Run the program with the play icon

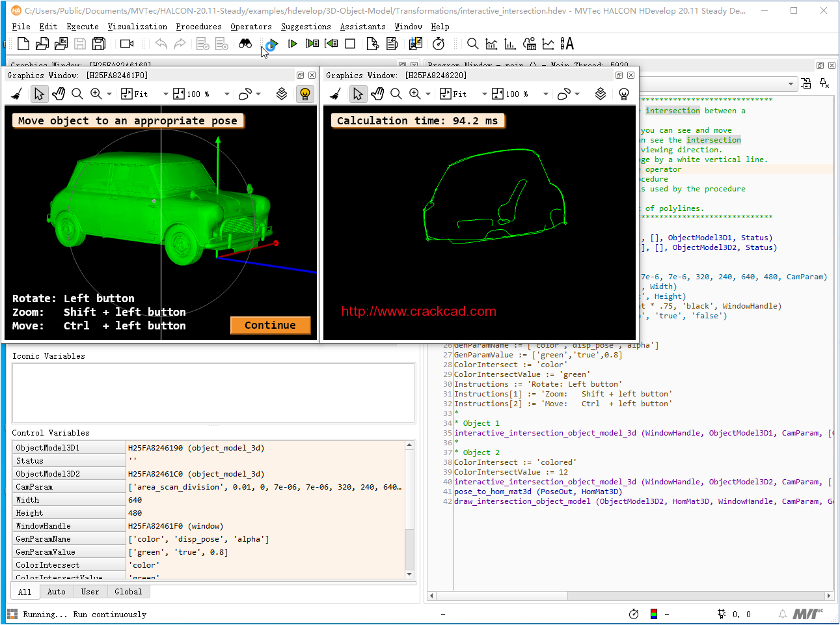coord(271,44)
